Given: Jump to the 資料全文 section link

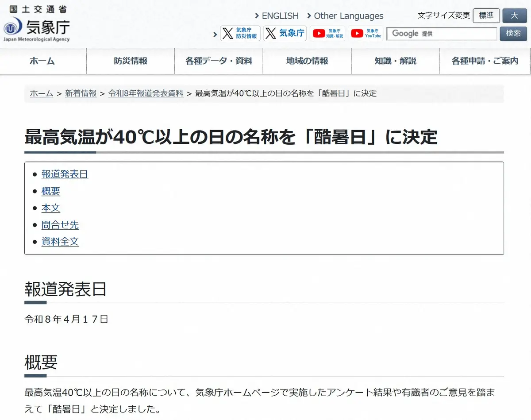Looking at the screenshot, I should tap(60, 242).
